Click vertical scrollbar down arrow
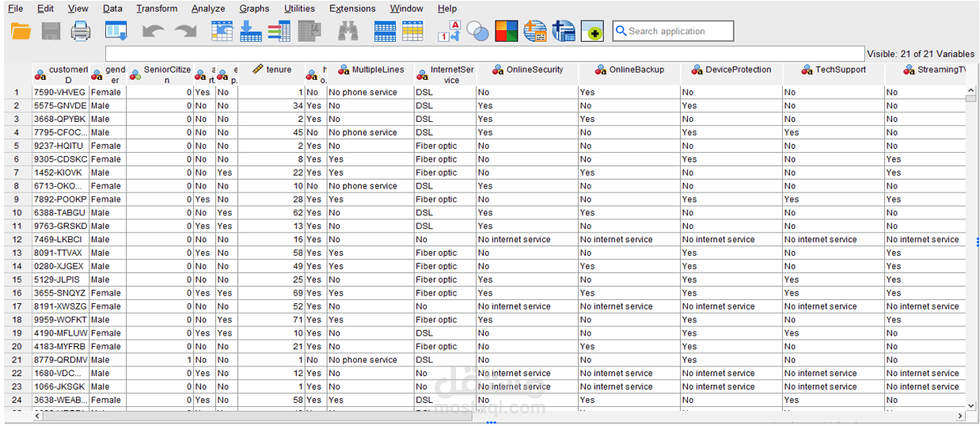Image resolution: width=980 pixels, height=426 pixels. [x=971, y=404]
